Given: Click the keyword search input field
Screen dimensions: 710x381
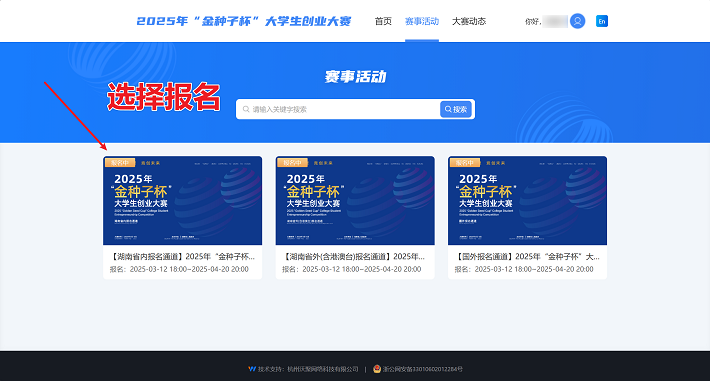Looking at the screenshot, I should (338, 109).
